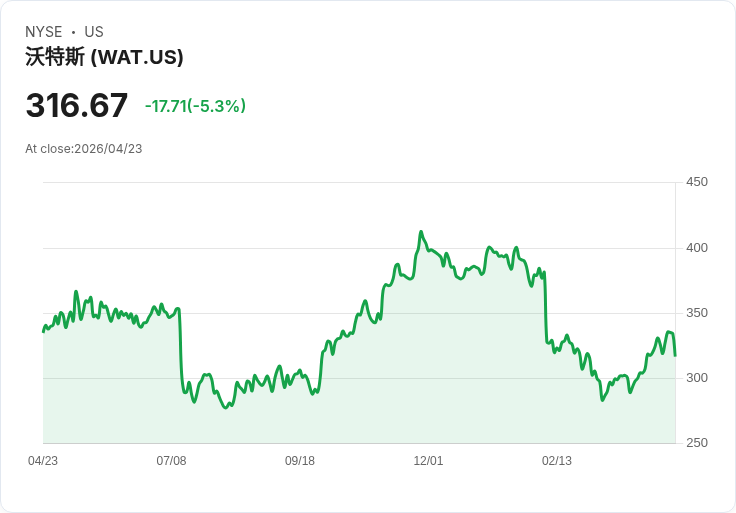
Task: Click the sharp price drop after 07/08
Action: point(181,350)
